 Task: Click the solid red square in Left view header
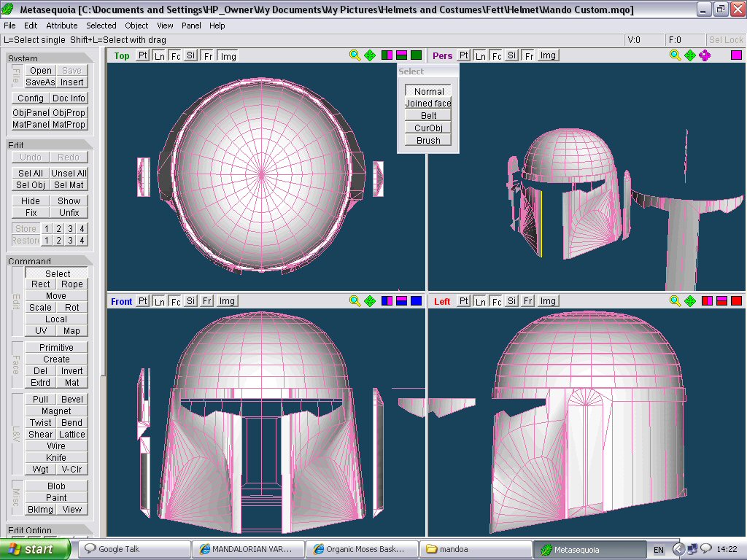(x=737, y=301)
